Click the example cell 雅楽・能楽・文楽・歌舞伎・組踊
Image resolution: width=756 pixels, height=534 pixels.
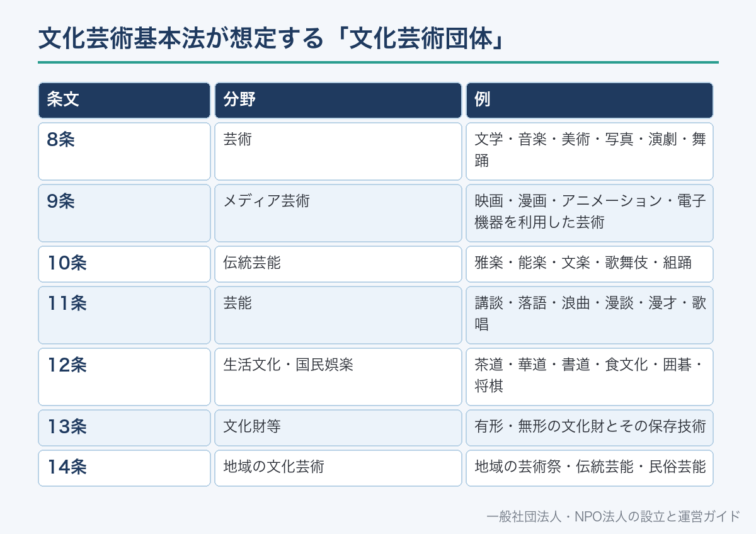click(x=590, y=264)
